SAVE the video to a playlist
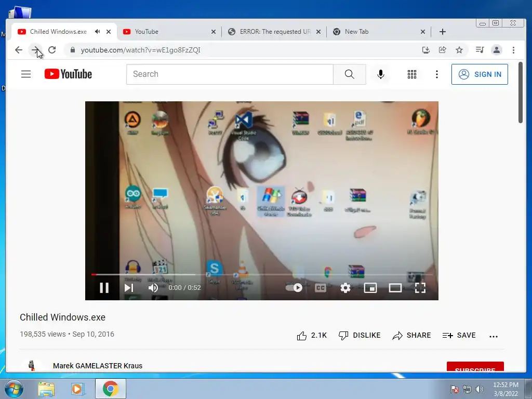532x399 pixels. [459, 335]
